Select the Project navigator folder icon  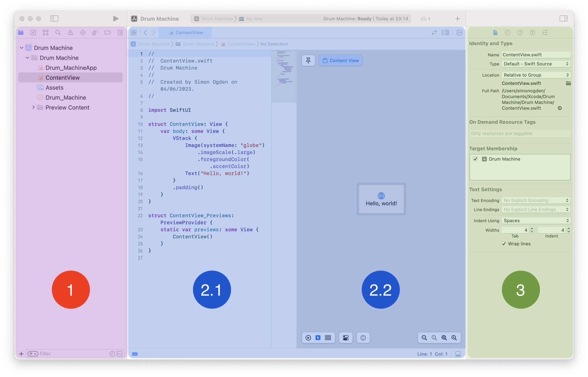point(21,33)
